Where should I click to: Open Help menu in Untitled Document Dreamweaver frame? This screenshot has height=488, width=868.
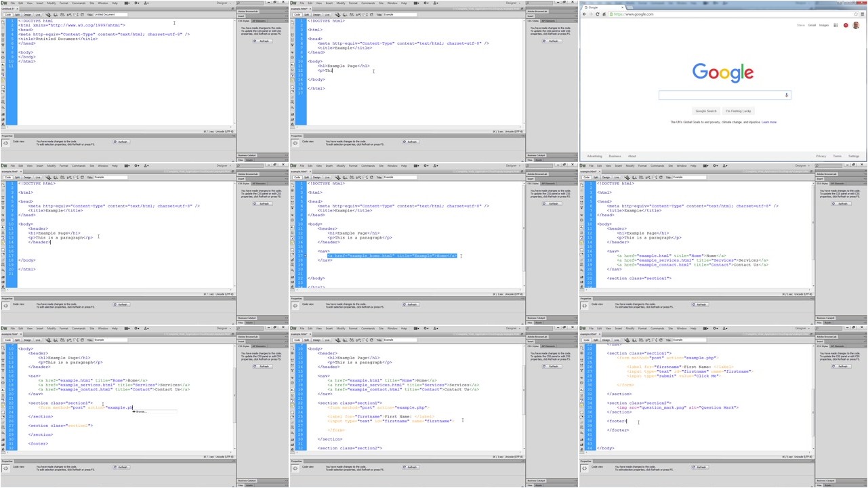pyautogui.click(x=115, y=3)
